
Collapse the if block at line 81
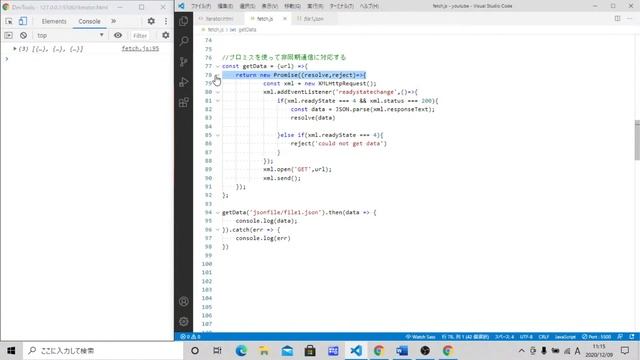218,101
